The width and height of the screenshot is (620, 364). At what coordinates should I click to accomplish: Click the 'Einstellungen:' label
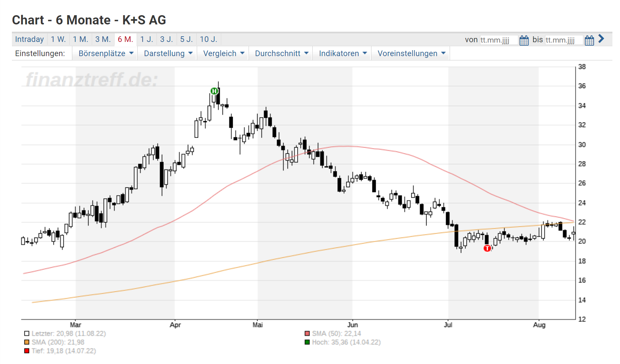40,53
